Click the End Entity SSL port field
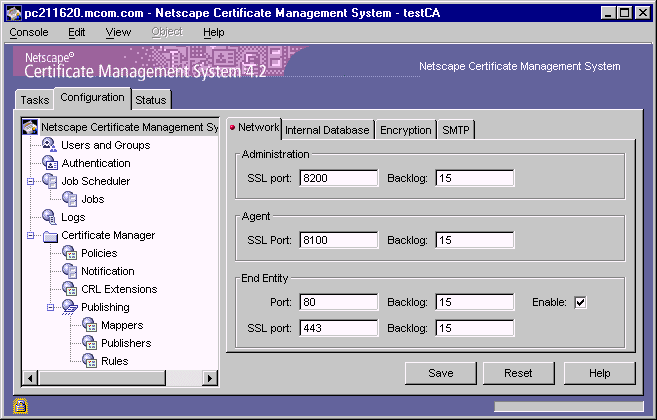The image size is (657, 420). point(339,328)
